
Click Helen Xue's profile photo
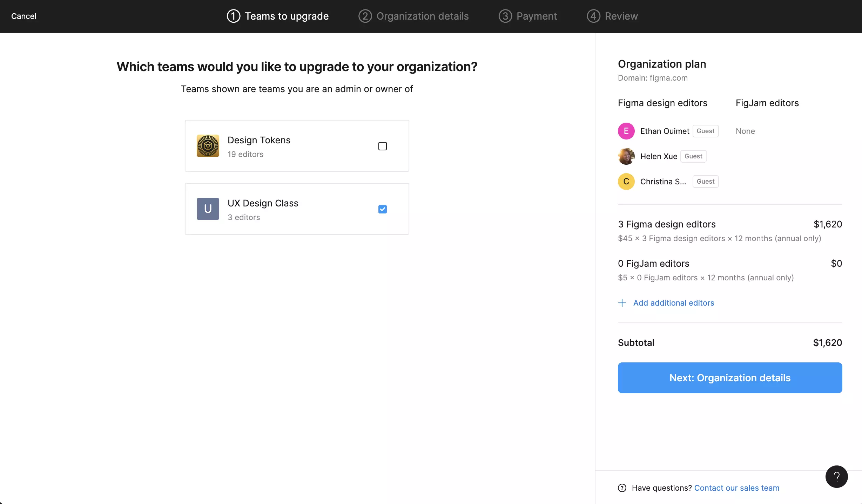click(x=626, y=156)
